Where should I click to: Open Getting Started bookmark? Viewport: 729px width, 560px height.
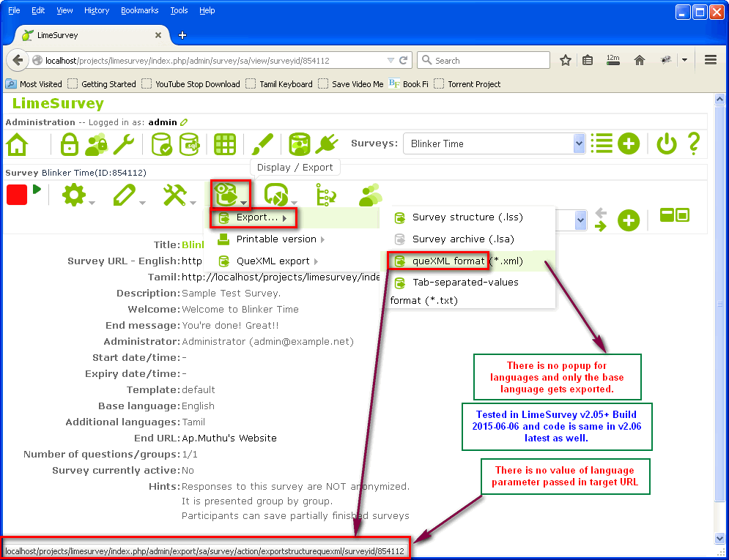[102, 84]
